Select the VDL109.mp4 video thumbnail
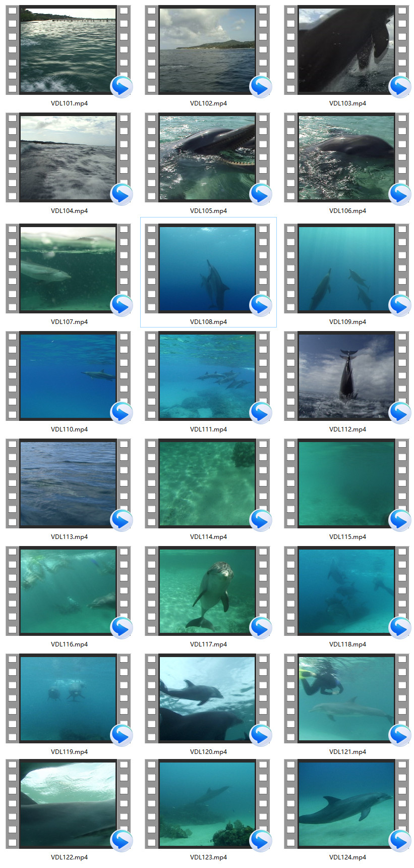The width and height of the screenshot is (414, 868). click(x=346, y=268)
